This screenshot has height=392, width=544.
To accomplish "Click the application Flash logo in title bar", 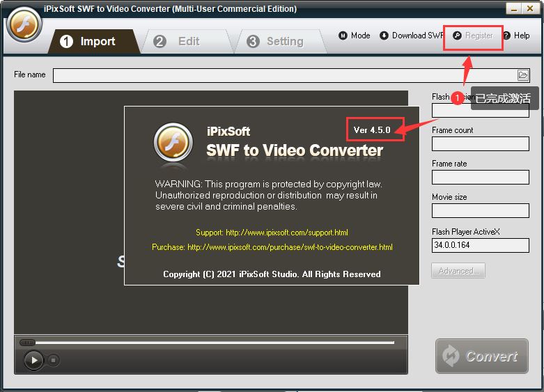I will click(x=24, y=24).
